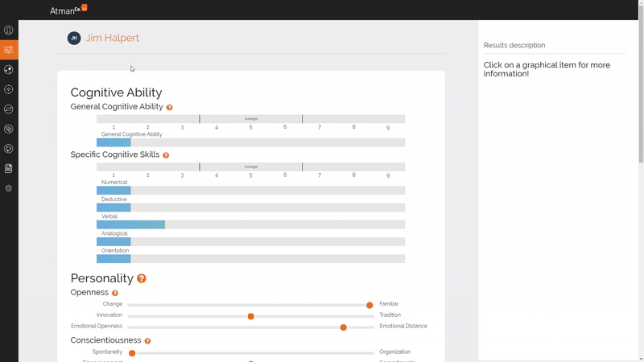Open the third sidebar circle-dots icon
This screenshot has height=362, width=644.
coord(9,70)
